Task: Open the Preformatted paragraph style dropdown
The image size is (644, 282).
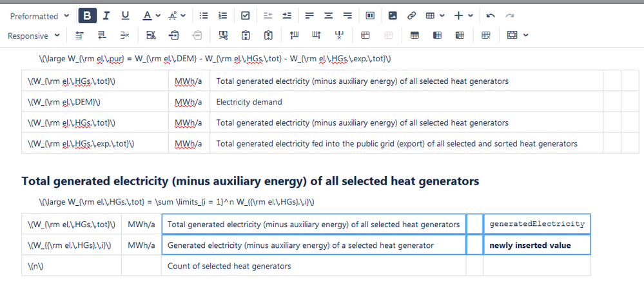Action: click(x=39, y=16)
